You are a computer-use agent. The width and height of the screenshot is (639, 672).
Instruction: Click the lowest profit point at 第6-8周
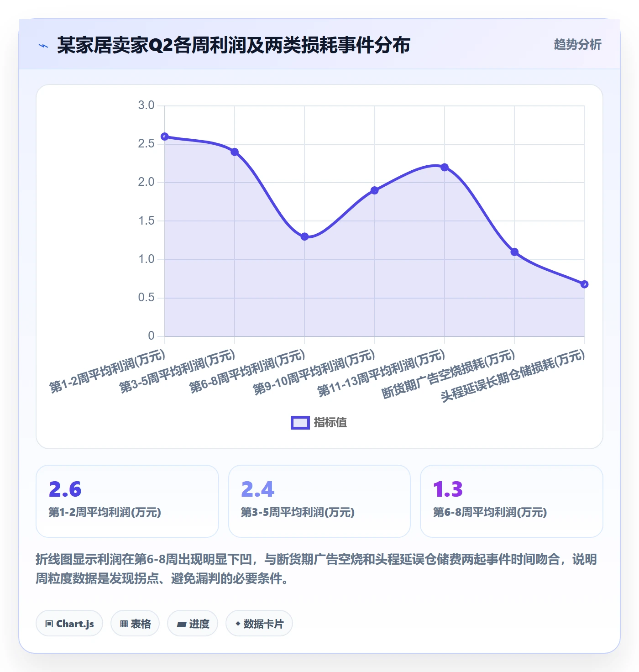(304, 236)
